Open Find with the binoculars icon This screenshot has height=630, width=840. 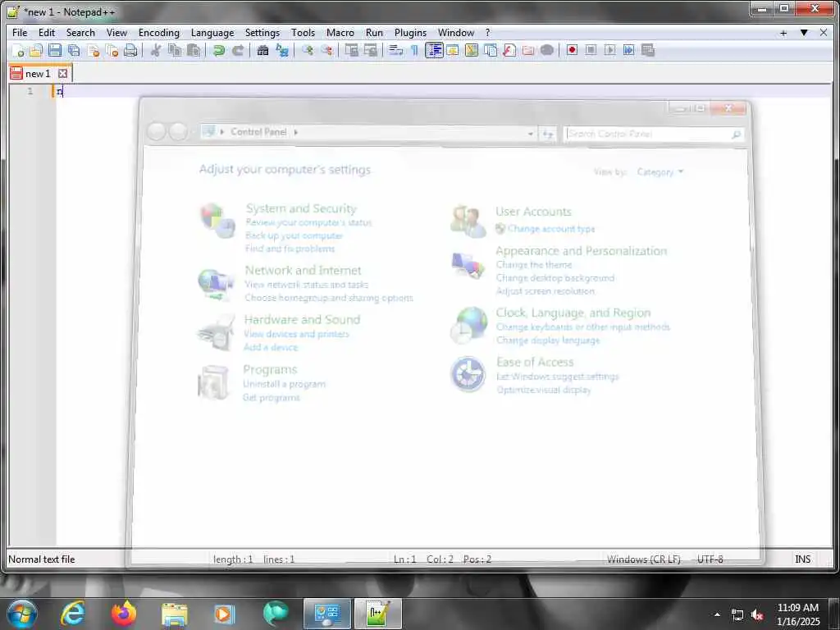click(262, 50)
